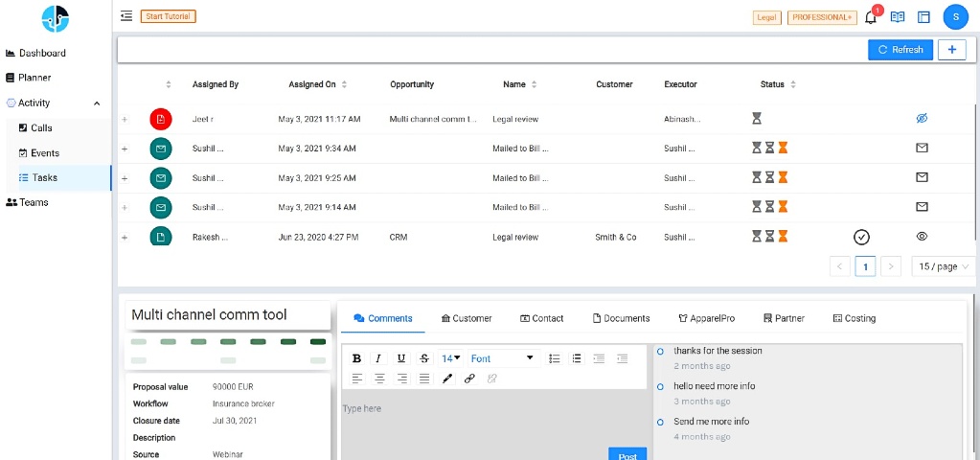Click the lightest first stage swatch

(138, 342)
